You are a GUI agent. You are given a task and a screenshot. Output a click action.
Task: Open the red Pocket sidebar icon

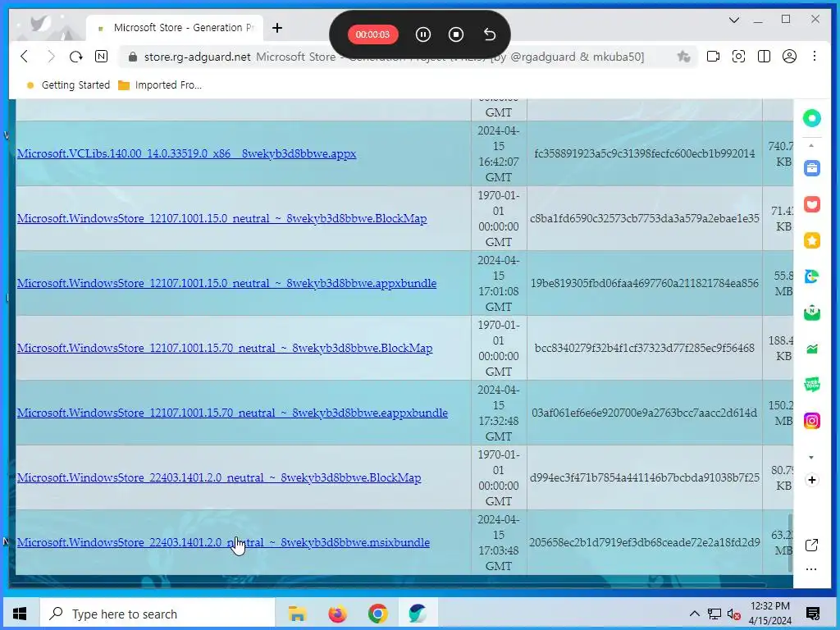[x=811, y=204]
